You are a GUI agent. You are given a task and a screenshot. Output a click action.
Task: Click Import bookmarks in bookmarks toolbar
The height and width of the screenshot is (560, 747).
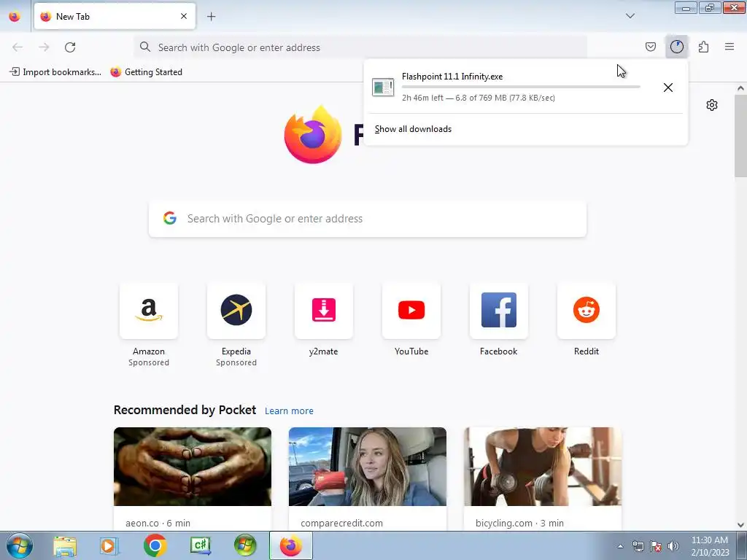pos(55,72)
